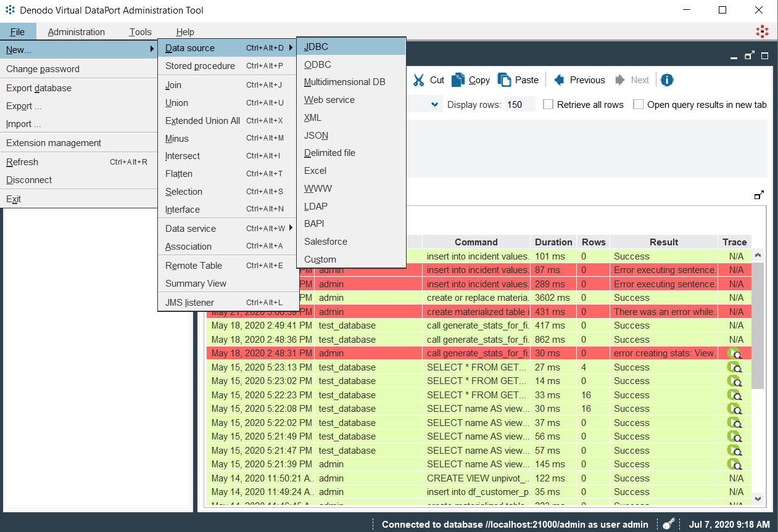The width and height of the screenshot is (778, 532).
Task: Select JSON data source
Action: pos(351,135)
